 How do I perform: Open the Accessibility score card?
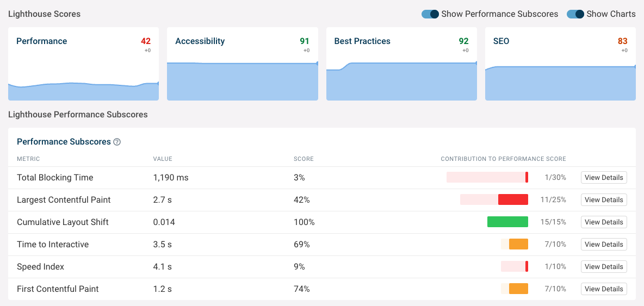click(243, 64)
